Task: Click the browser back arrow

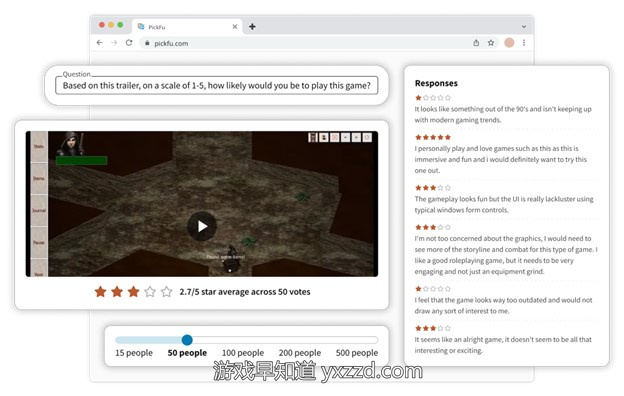Action: (x=99, y=43)
